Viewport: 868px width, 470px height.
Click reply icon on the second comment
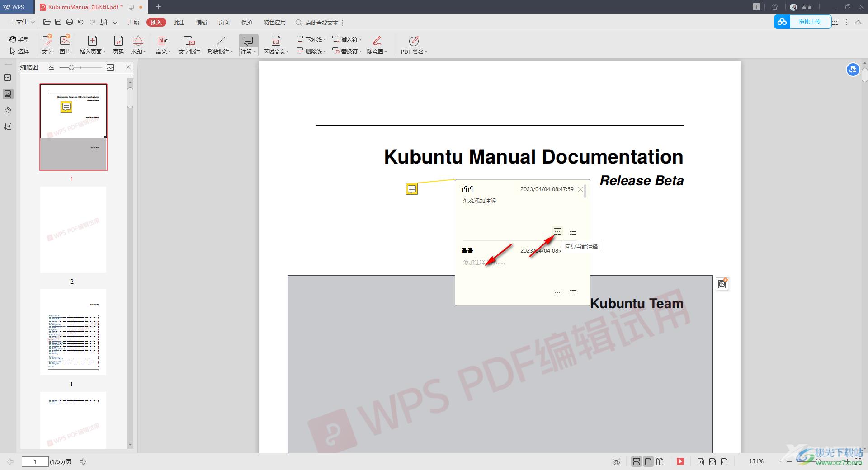(557, 293)
